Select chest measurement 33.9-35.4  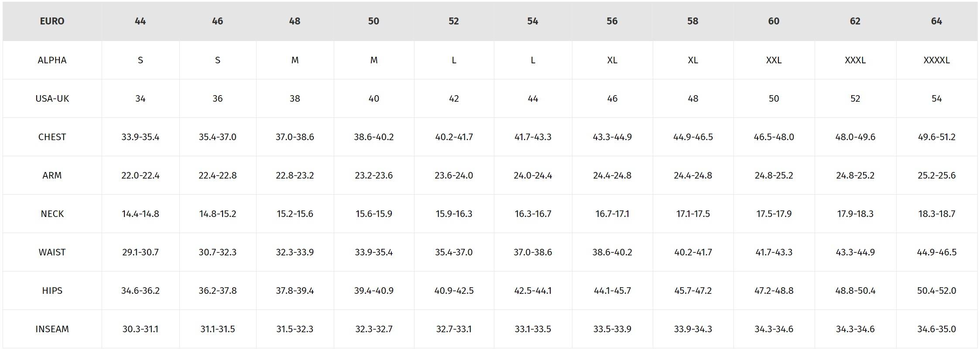140,137
